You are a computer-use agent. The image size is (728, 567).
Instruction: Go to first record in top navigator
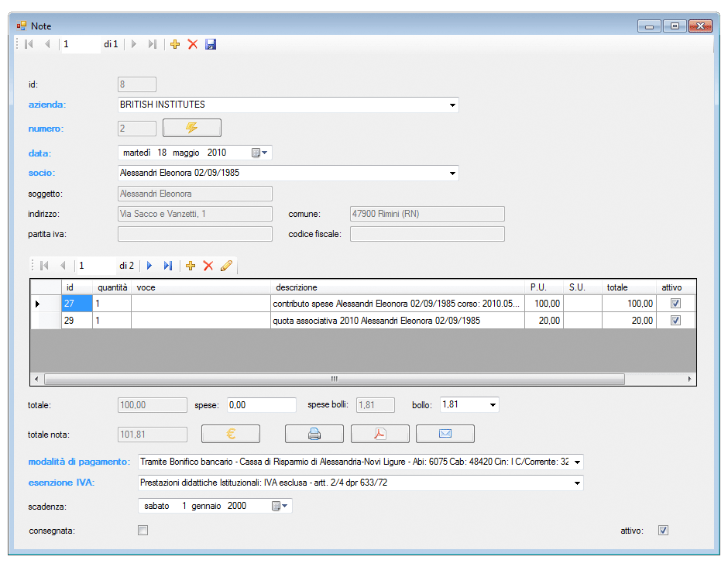pos(29,44)
